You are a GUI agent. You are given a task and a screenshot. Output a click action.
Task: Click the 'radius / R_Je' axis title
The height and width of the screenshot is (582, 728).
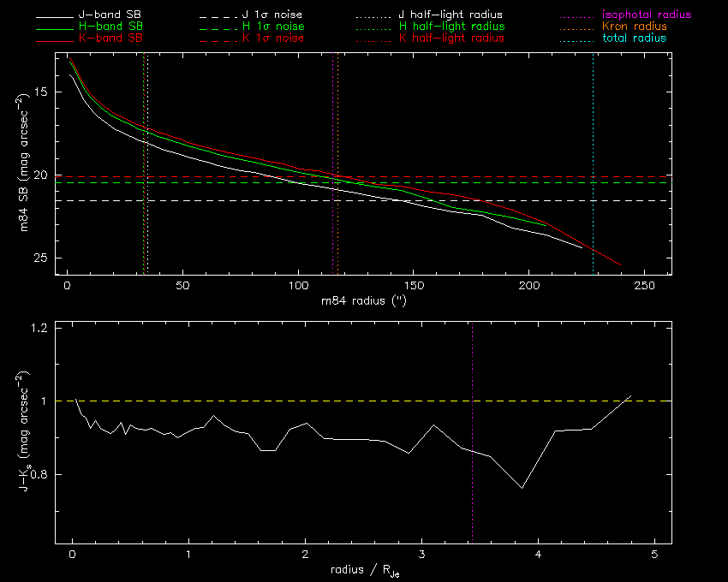(x=363, y=570)
